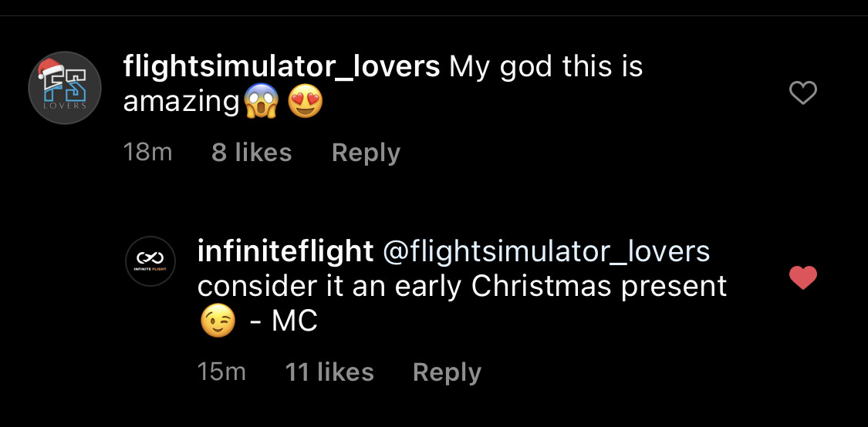Unlike the infiniteflight reply via red heart
This screenshot has height=427, width=868.
click(803, 277)
